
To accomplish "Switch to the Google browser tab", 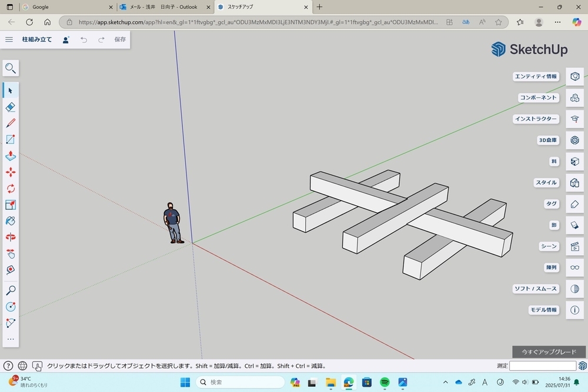I will coord(68,7).
